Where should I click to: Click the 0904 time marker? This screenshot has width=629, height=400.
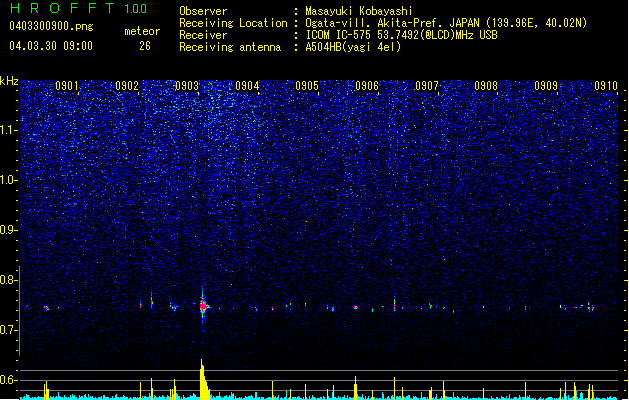247,86
